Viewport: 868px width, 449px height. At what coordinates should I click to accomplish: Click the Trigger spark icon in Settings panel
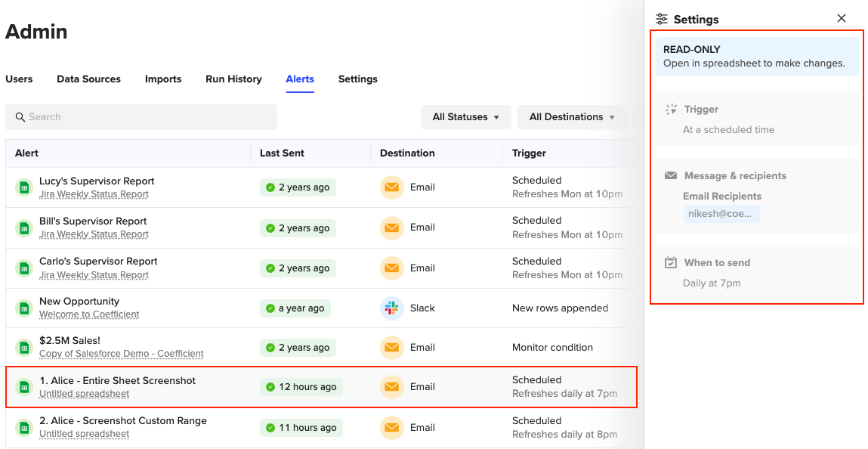point(671,110)
